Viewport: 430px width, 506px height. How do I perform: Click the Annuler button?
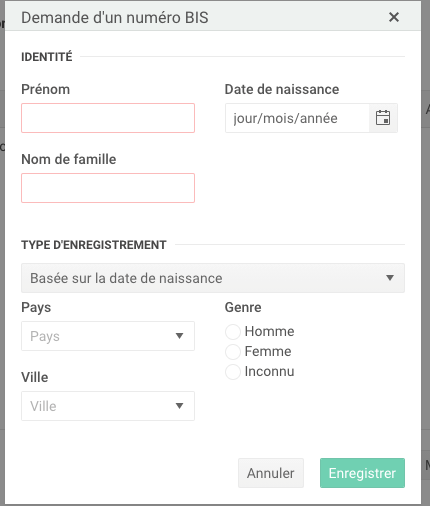coord(271,473)
